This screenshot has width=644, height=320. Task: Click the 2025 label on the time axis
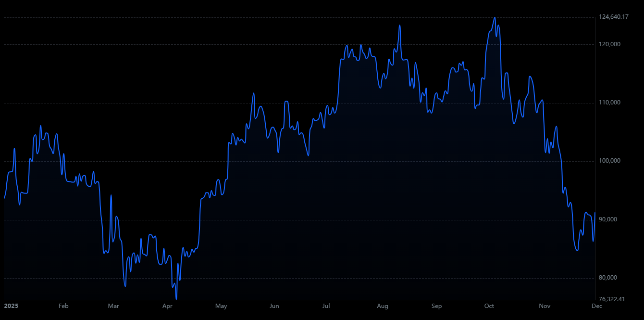coord(11,306)
